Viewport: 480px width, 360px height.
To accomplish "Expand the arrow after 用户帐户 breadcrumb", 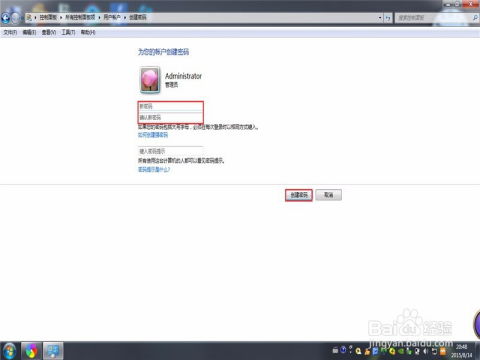I will [x=125, y=17].
